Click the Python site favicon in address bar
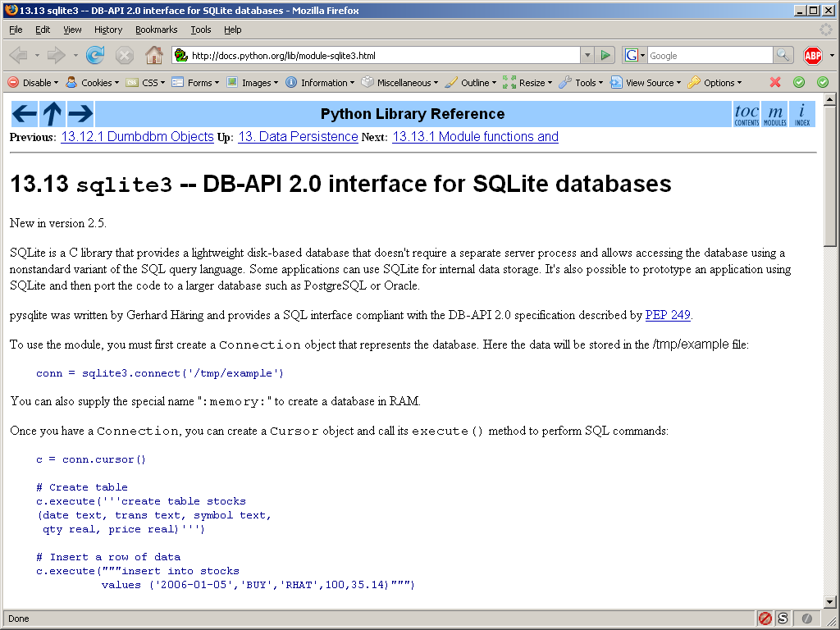The height and width of the screenshot is (630, 840). coord(181,55)
